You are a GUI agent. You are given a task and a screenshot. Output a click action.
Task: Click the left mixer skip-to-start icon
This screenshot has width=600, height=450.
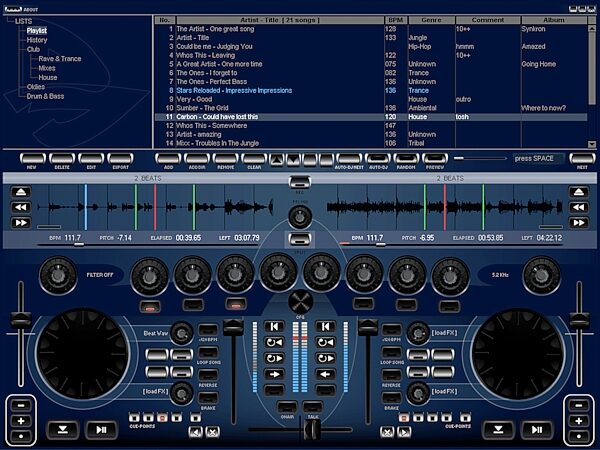[x=274, y=326]
